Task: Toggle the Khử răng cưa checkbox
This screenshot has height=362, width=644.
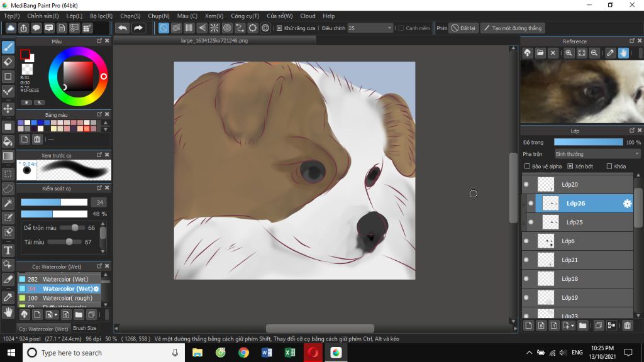Action: (x=279, y=28)
